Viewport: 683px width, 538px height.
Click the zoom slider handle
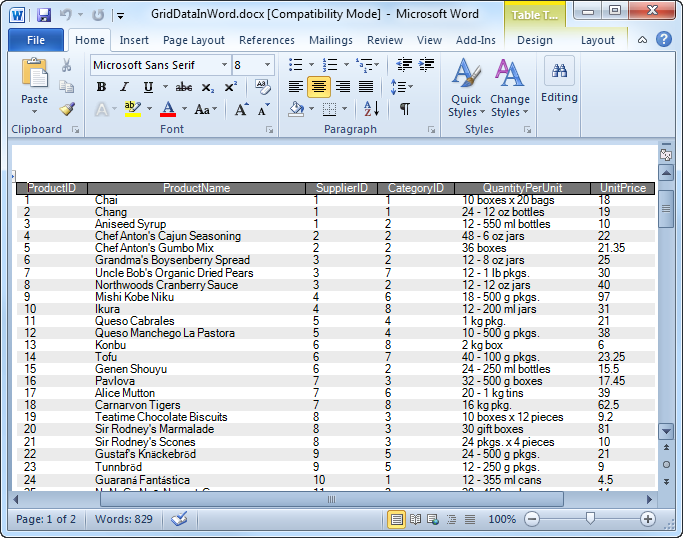[590, 519]
